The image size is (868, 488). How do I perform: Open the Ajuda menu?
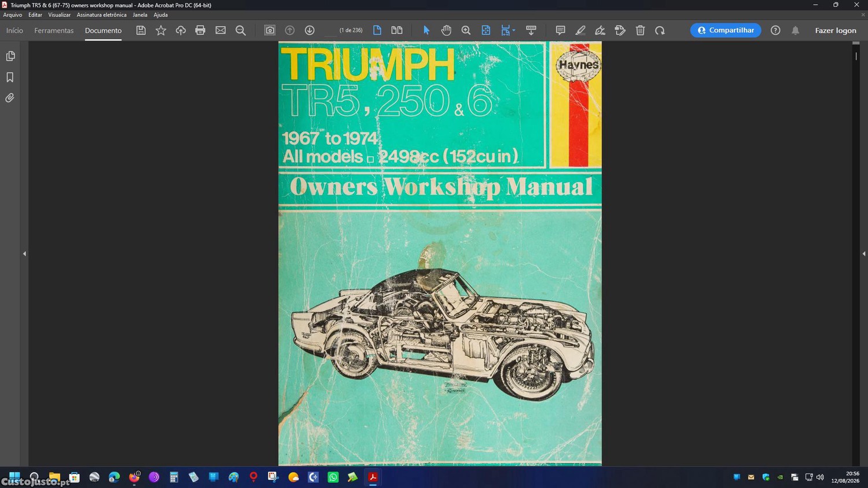160,15
